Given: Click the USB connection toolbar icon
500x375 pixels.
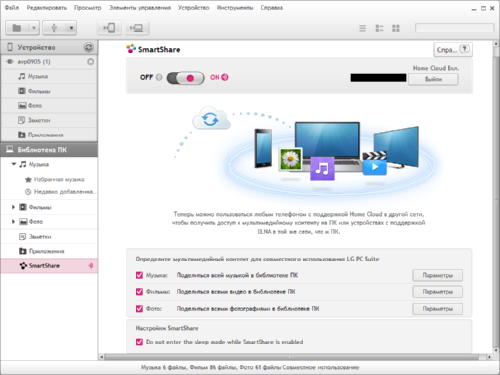Looking at the screenshot, I should tap(54, 28).
